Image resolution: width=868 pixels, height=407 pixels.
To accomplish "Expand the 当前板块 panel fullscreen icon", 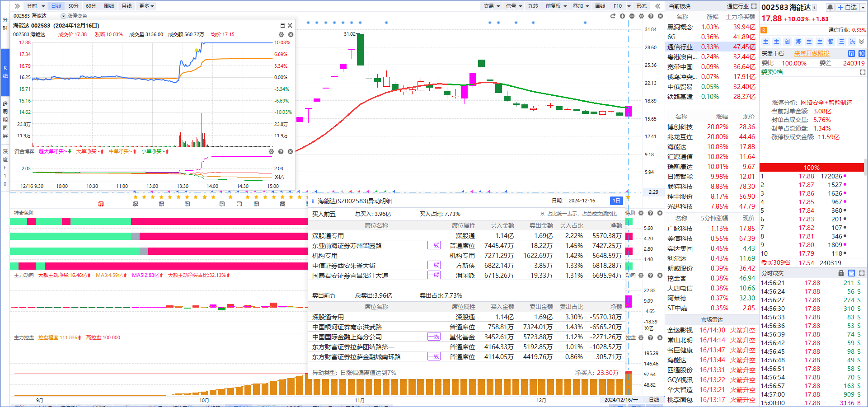I will click(x=754, y=6).
